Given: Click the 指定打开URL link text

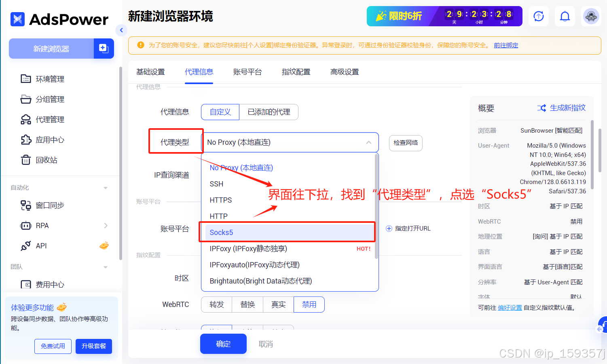Looking at the screenshot, I should coord(412,229).
